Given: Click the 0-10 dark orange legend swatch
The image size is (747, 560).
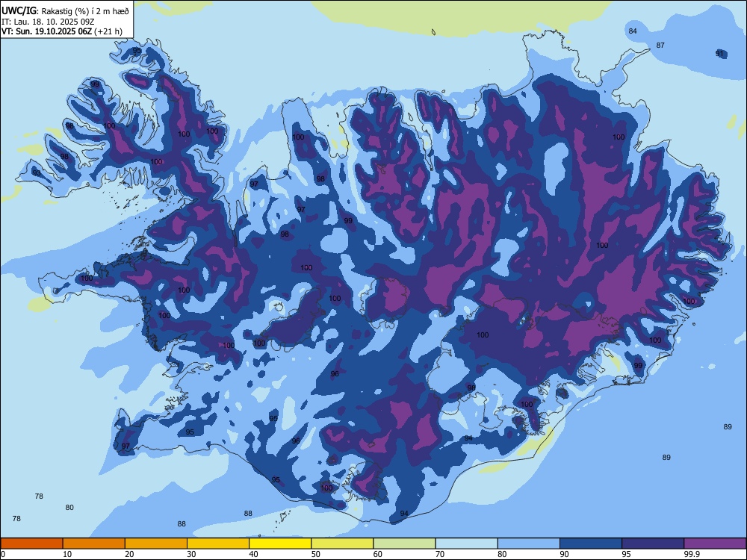Looking at the screenshot, I should pos(31,544).
